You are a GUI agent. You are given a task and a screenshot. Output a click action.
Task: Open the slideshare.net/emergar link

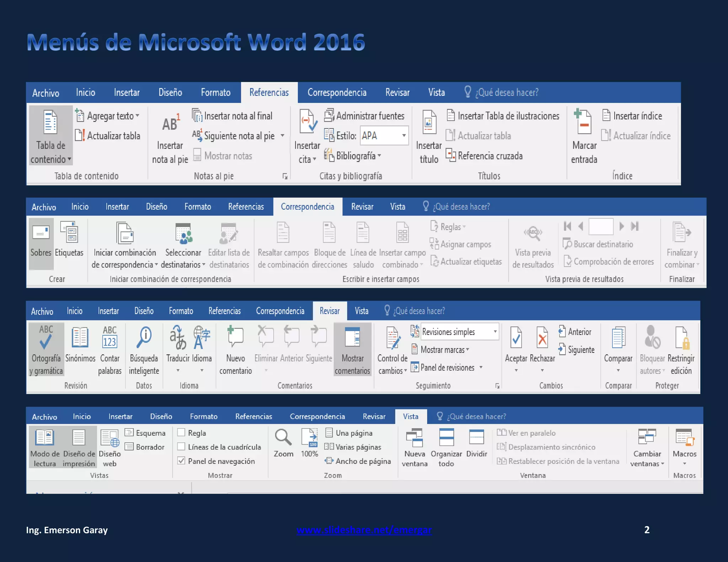[x=364, y=530]
